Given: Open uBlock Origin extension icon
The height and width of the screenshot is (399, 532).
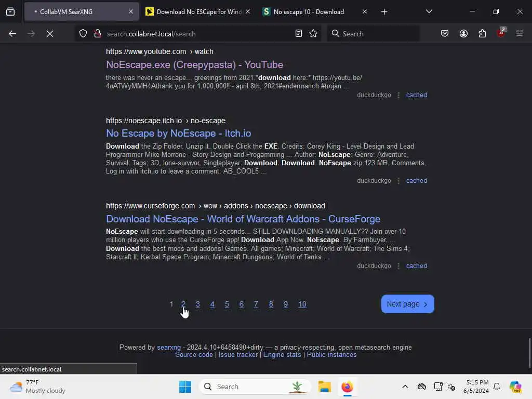Looking at the screenshot, I should click(501, 33).
